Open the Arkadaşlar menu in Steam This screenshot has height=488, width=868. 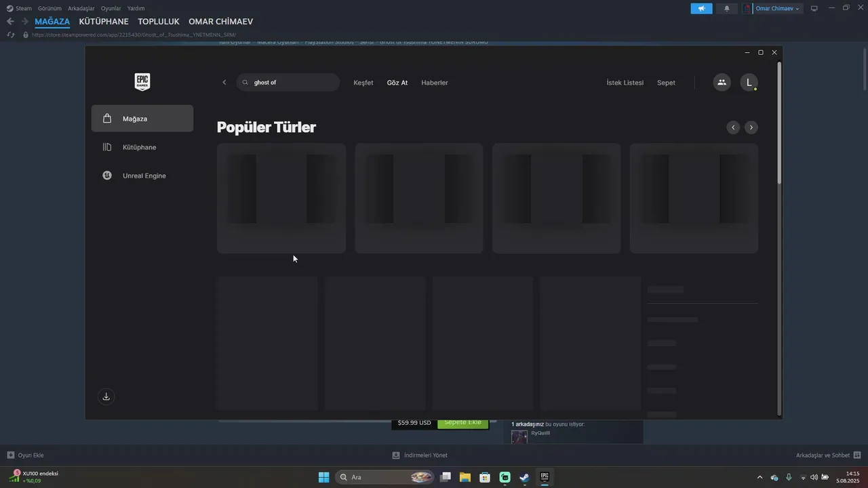pos(81,8)
